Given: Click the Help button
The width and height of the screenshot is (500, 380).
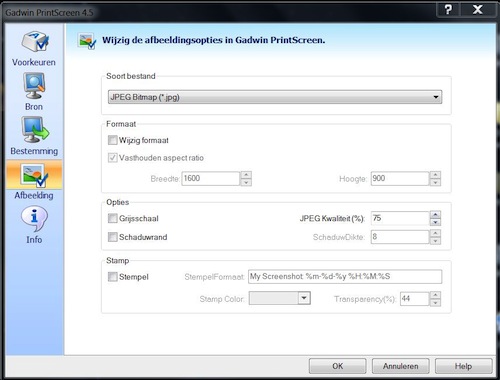Looking at the screenshot, I should pyautogui.click(x=463, y=366).
